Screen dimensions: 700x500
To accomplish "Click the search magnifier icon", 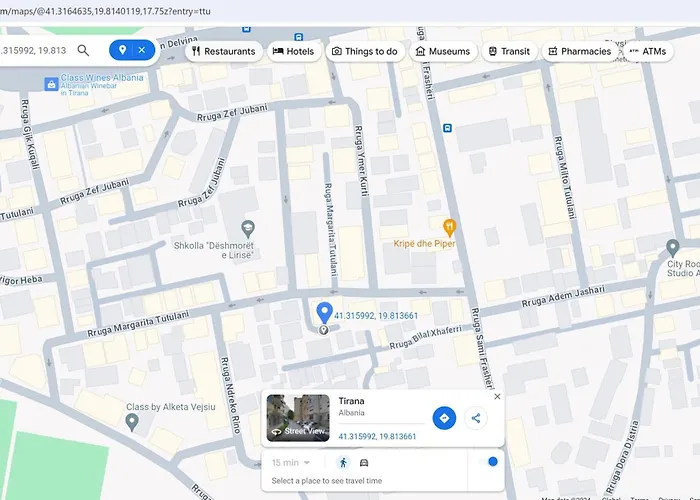I will (x=84, y=50).
